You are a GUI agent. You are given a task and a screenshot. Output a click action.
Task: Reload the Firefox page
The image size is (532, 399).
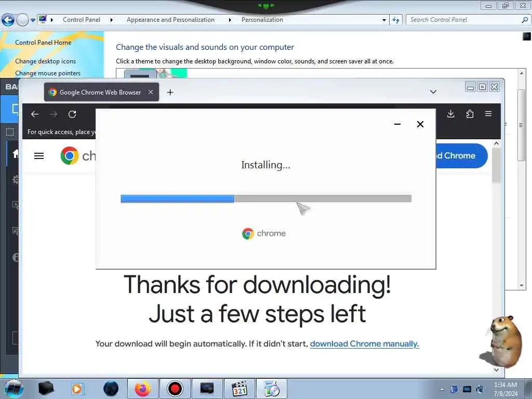click(x=72, y=114)
